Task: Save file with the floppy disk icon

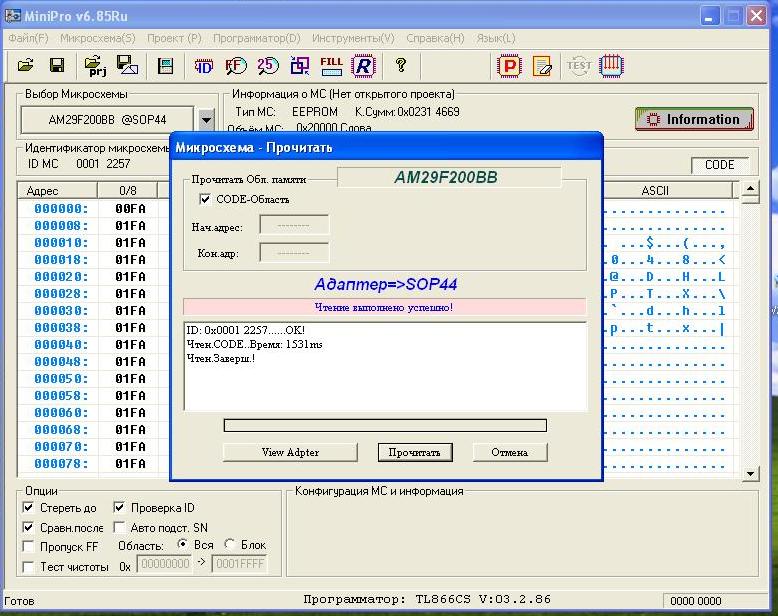Action: [57, 65]
